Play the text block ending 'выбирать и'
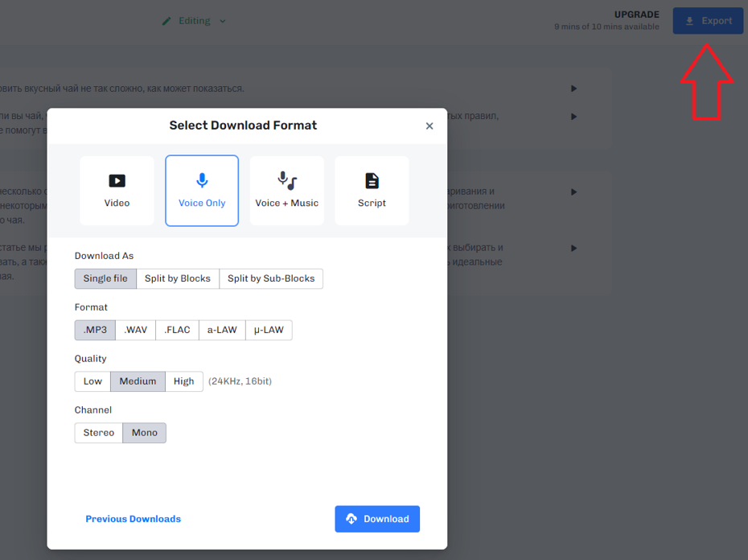 click(x=574, y=249)
